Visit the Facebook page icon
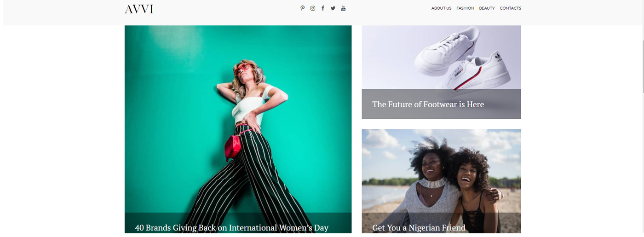Screen dimensions: 644x237 point(323,8)
